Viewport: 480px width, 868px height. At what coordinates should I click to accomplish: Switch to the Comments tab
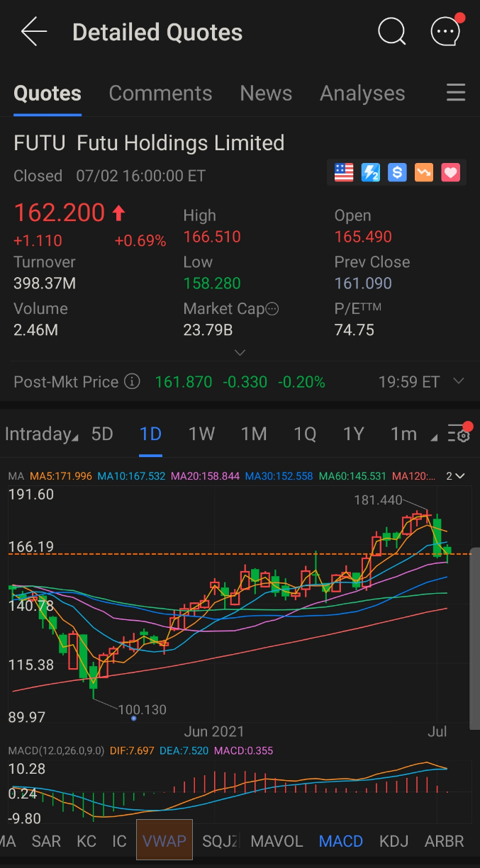coord(160,94)
